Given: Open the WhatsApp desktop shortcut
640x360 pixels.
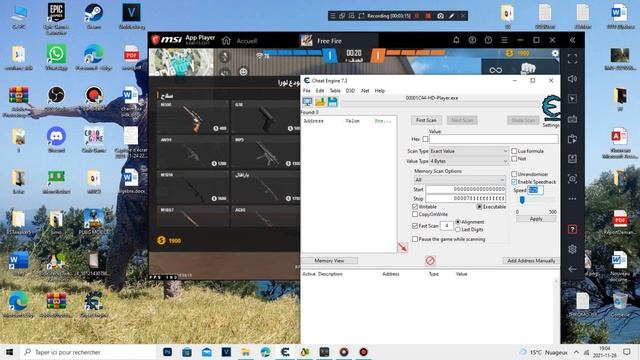Looking at the screenshot, I should pos(56,57).
